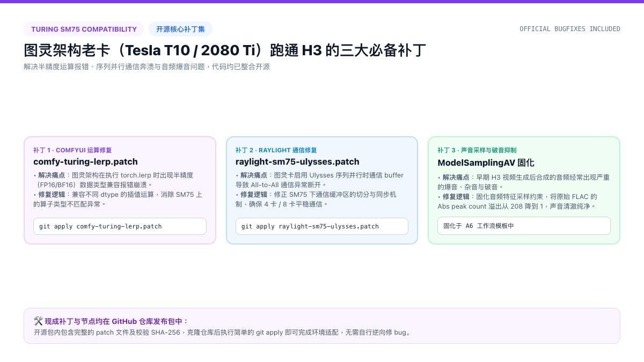Select the comfy-turing-lerp.patch card heading
The width and height of the screenshot is (644, 362).
(85, 161)
